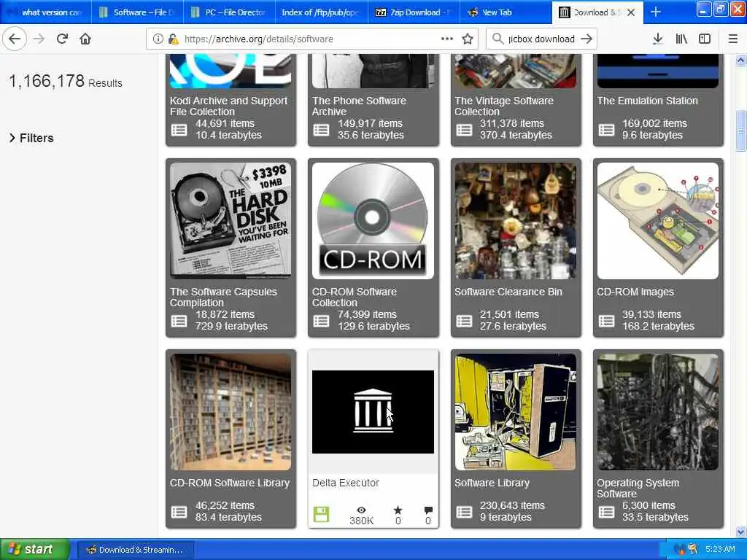The height and width of the screenshot is (560, 747).
Task: Click the page scrollbar down arrow
Action: pyautogui.click(x=740, y=532)
